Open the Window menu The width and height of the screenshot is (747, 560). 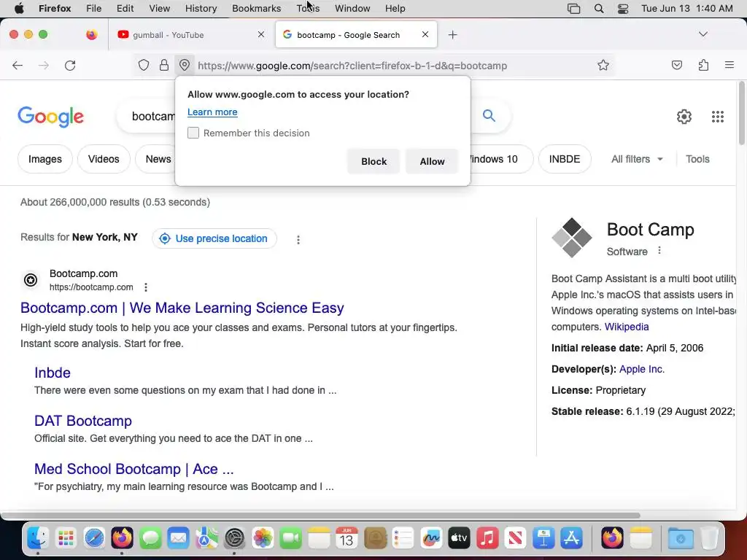tap(352, 9)
